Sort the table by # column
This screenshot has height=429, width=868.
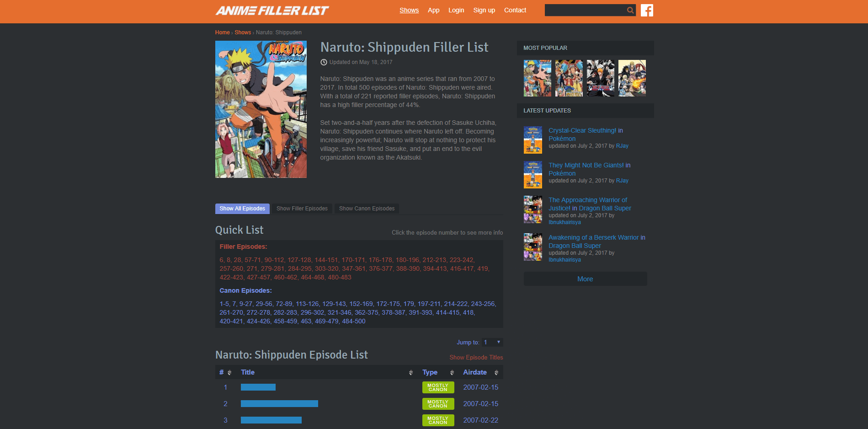click(225, 372)
